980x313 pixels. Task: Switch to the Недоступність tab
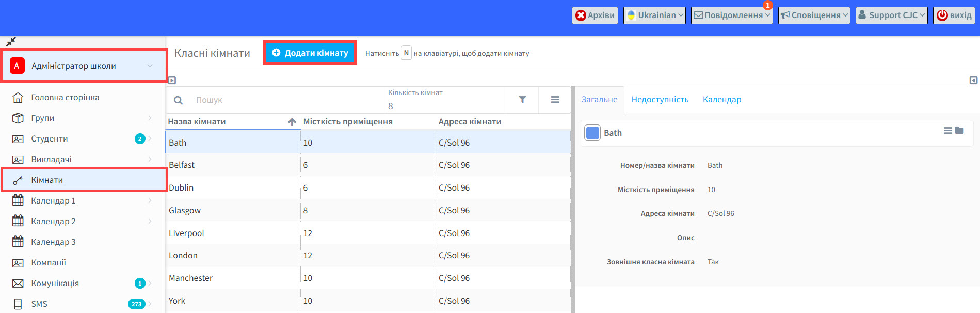pyautogui.click(x=660, y=100)
